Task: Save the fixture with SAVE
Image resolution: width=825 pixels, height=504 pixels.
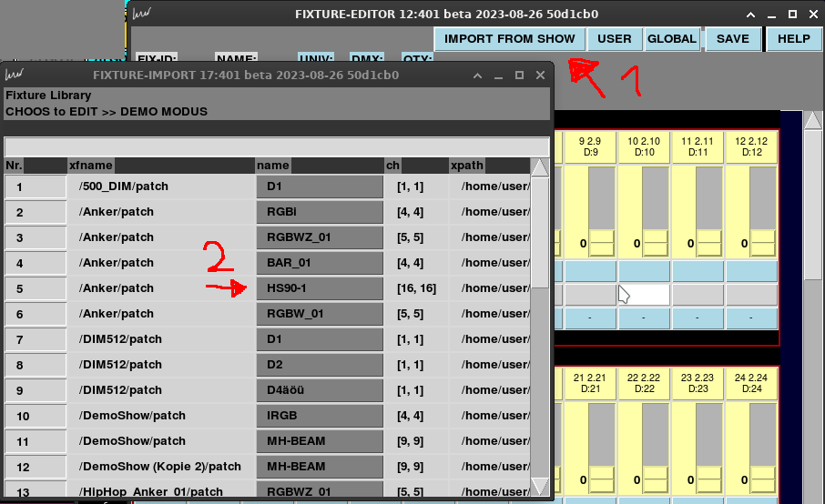Action: pyautogui.click(x=732, y=39)
